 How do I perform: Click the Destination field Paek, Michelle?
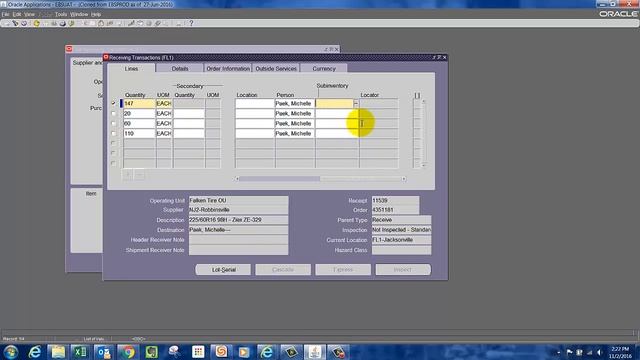(238, 230)
